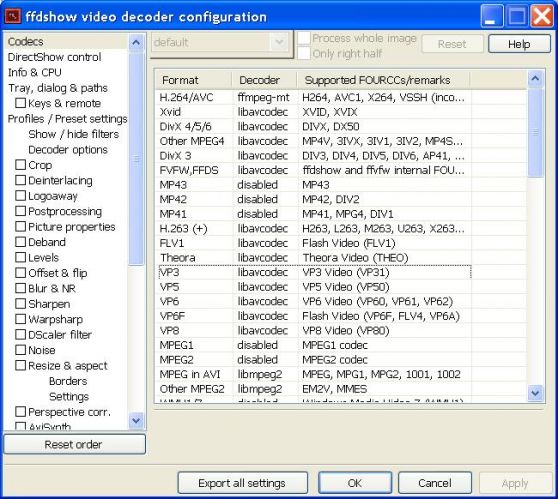This screenshot has height=499, width=558.
Task: Enable the Warpsharp checkbox
Action: [20, 319]
